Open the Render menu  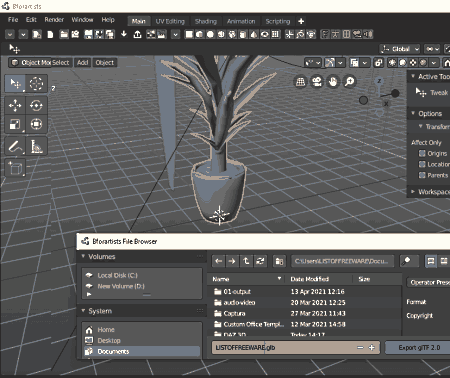pos(54,20)
